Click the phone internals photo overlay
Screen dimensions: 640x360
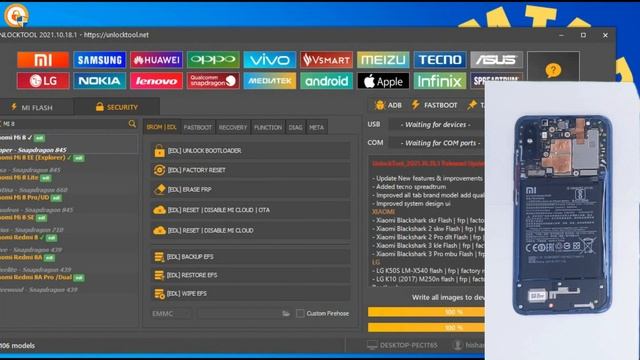click(x=562, y=214)
